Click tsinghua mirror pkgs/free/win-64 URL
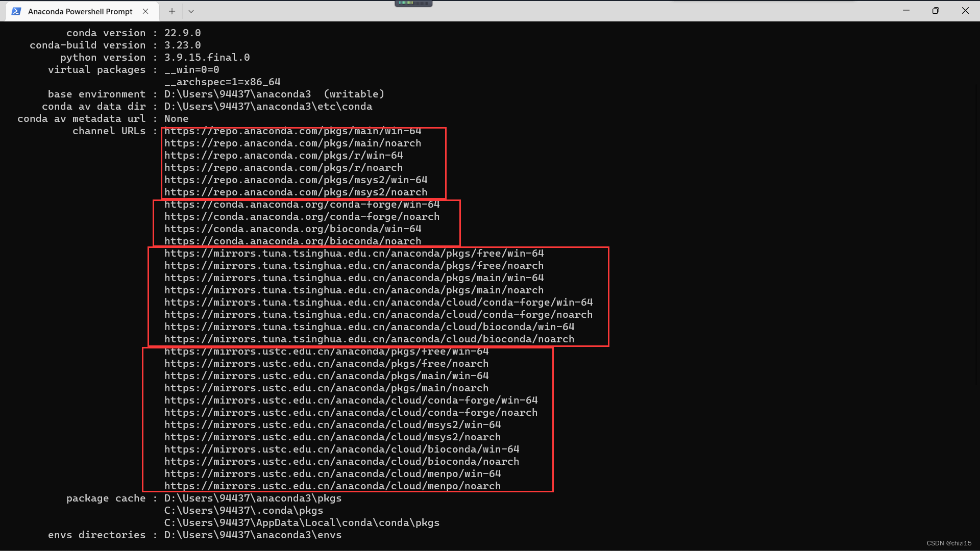Screen dimensions: 980x551 354,254
